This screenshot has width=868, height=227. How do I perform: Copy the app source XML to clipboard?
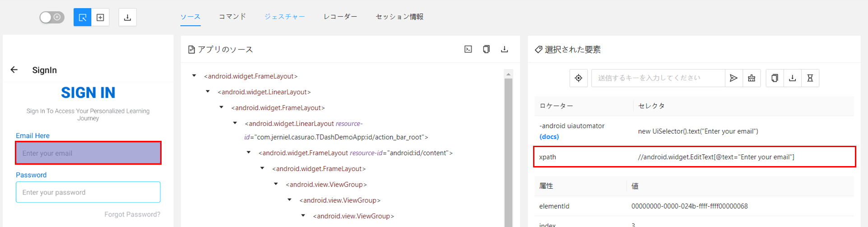(486, 49)
